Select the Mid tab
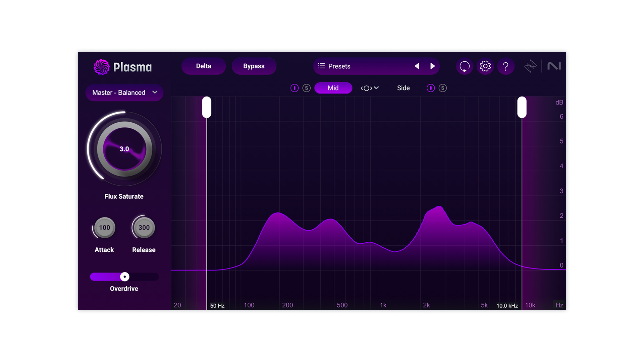The image size is (644, 362). click(333, 88)
